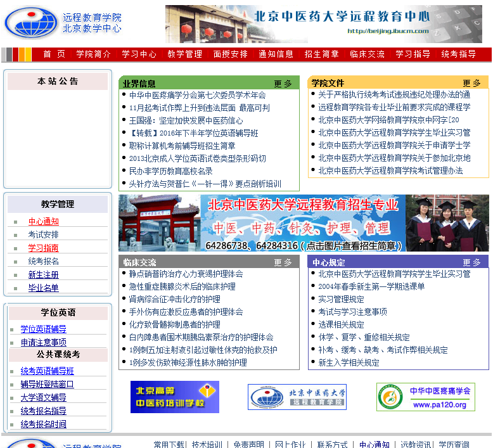This screenshot has height=448, width=493.
Task: Open 辅导班登陆窗口 link
Action: coord(47,384)
